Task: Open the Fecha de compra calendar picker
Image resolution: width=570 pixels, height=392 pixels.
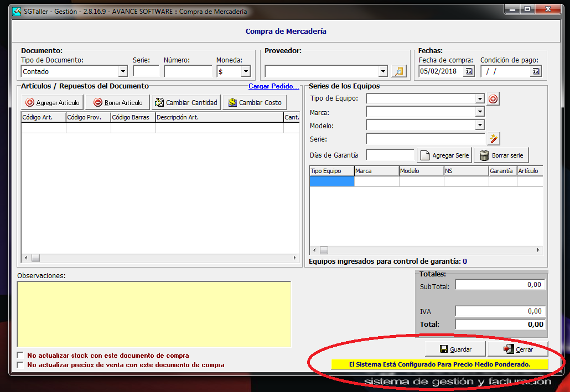Action: tap(469, 71)
